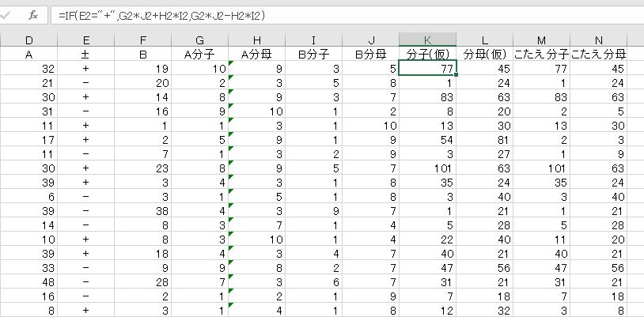The image size is (644, 317).
Task: Select the B分子 cell showing 6 in column I
Action: point(314,282)
